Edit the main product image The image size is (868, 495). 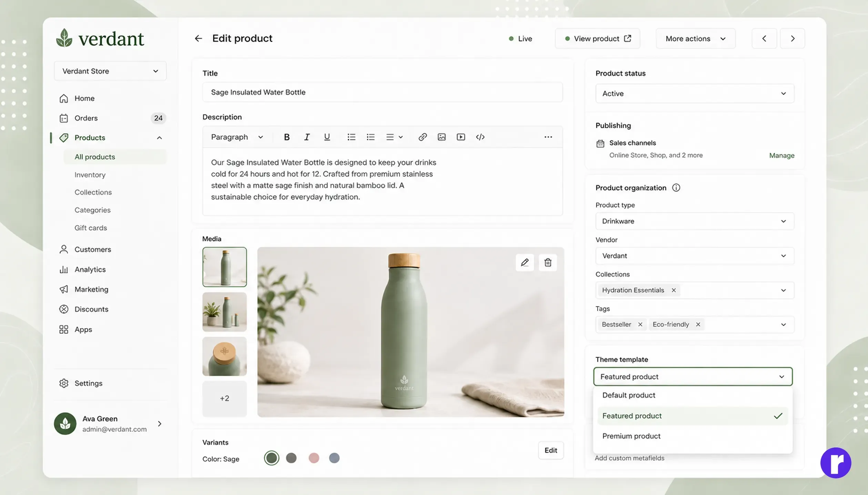pos(525,262)
